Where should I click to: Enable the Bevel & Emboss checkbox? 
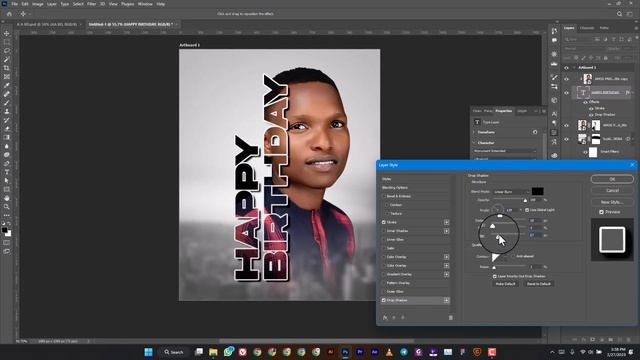tap(384, 196)
